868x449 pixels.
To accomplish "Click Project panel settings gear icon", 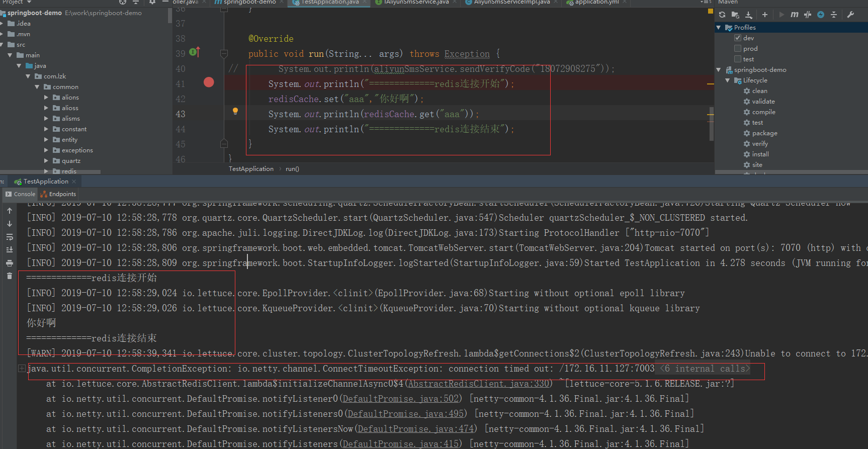I will pos(152,2).
